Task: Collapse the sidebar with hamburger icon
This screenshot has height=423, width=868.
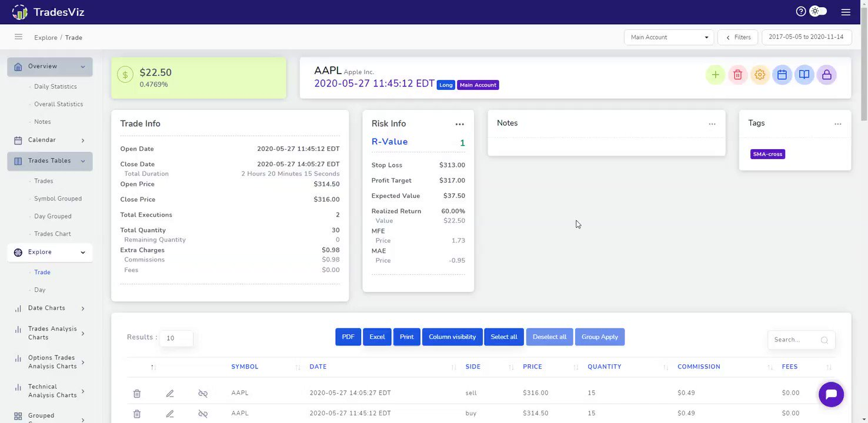Action: click(18, 37)
